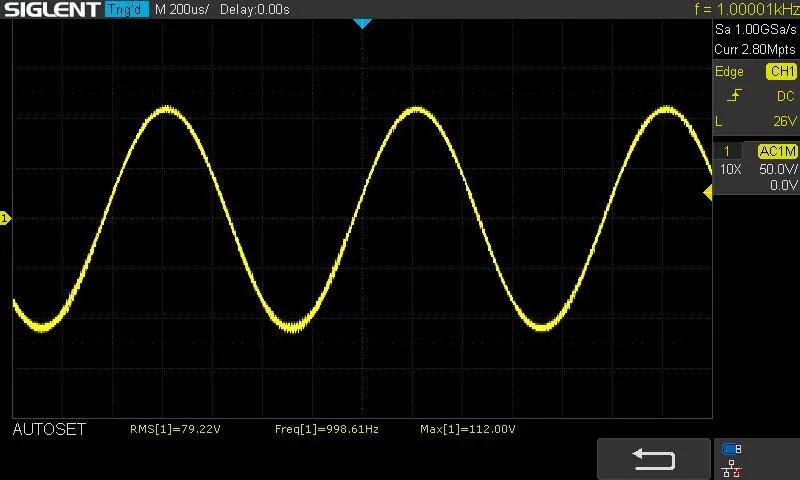800x480 pixels.
Task: Click the Delay:0.00s readout
Action: tap(255, 10)
